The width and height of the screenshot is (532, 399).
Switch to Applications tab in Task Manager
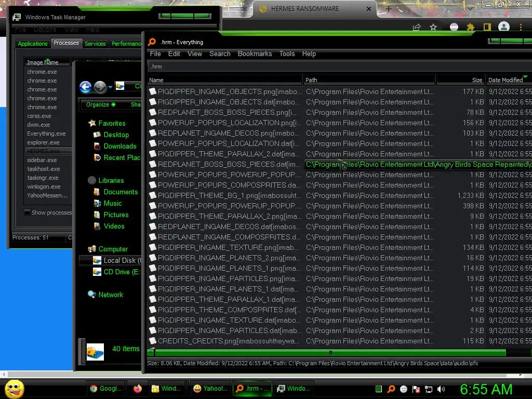33,44
